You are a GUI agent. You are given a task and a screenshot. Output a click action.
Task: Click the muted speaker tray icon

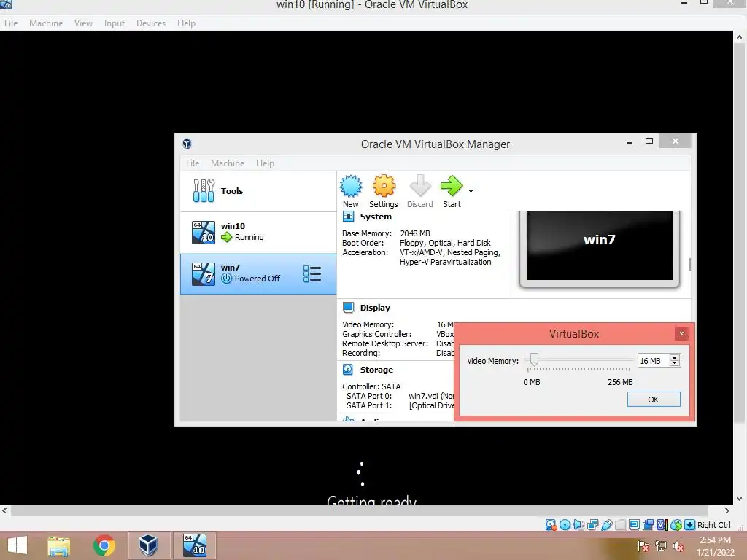coord(678,545)
